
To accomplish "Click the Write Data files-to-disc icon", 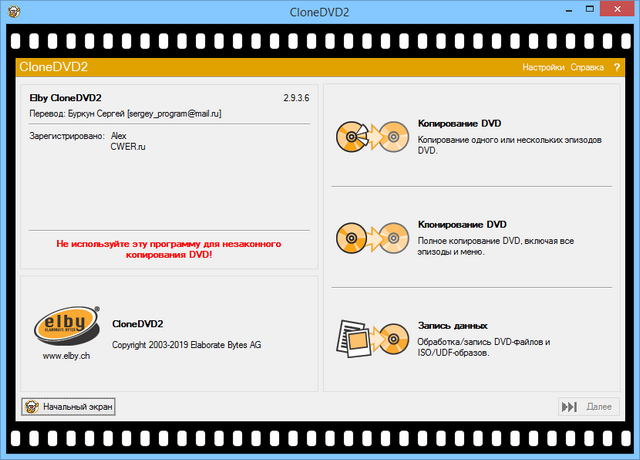I will pyautogui.click(x=372, y=340).
